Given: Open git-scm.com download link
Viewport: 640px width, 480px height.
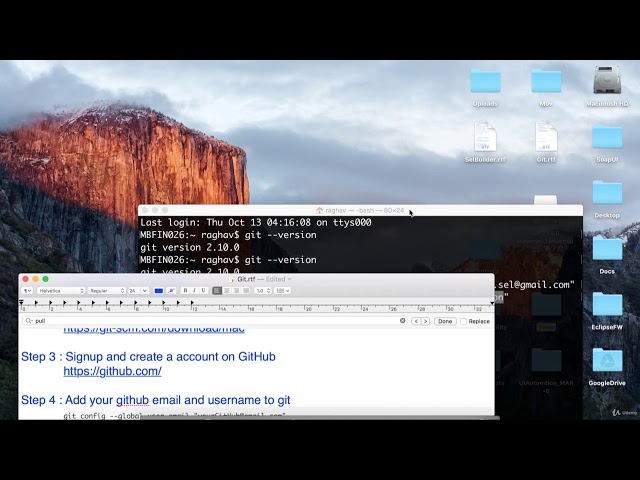Looking at the screenshot, I should (154, 329).
